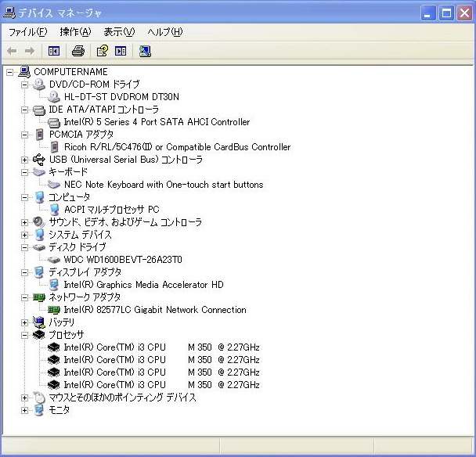Collapse the ネットワーク アダプタ category
Viewport: 476px width, 457px height.
click(25, 297)
